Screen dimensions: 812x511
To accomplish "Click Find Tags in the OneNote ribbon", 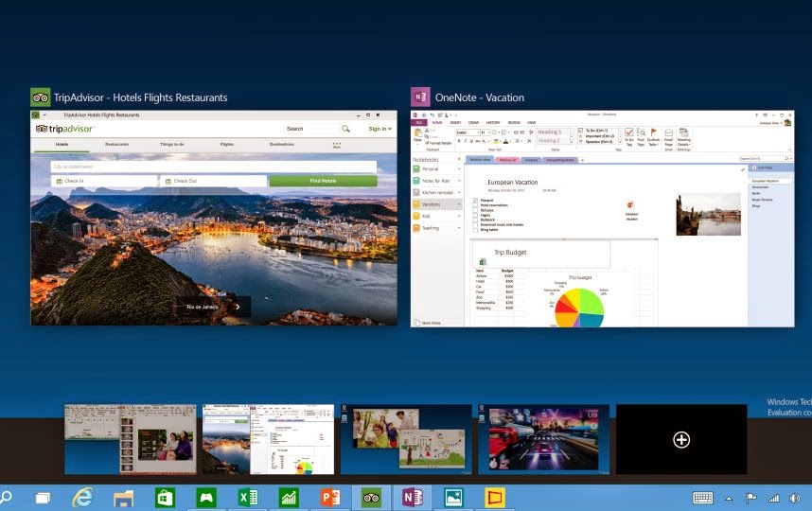I will click(x=641, y=137).
